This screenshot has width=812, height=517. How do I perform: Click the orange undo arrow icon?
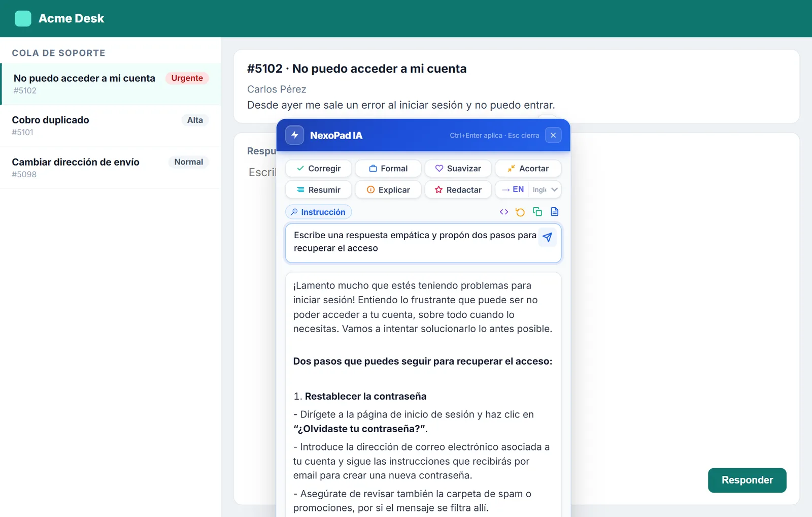coord(520,212)
